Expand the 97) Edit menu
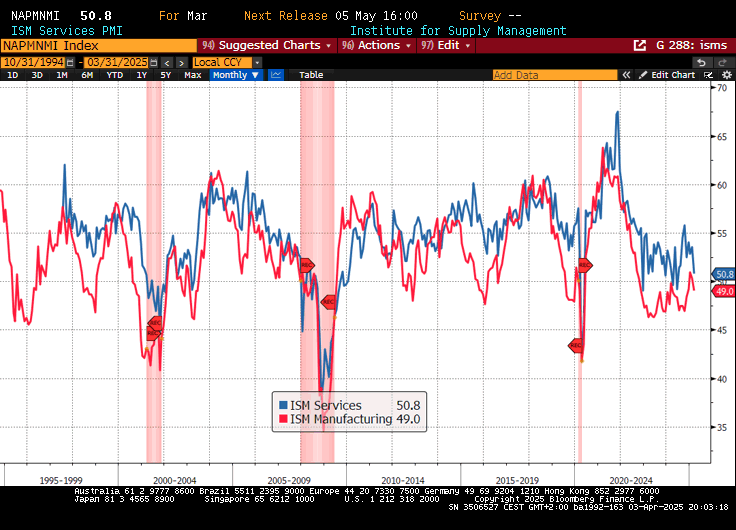Screen dimensions: 736x530 446,46
